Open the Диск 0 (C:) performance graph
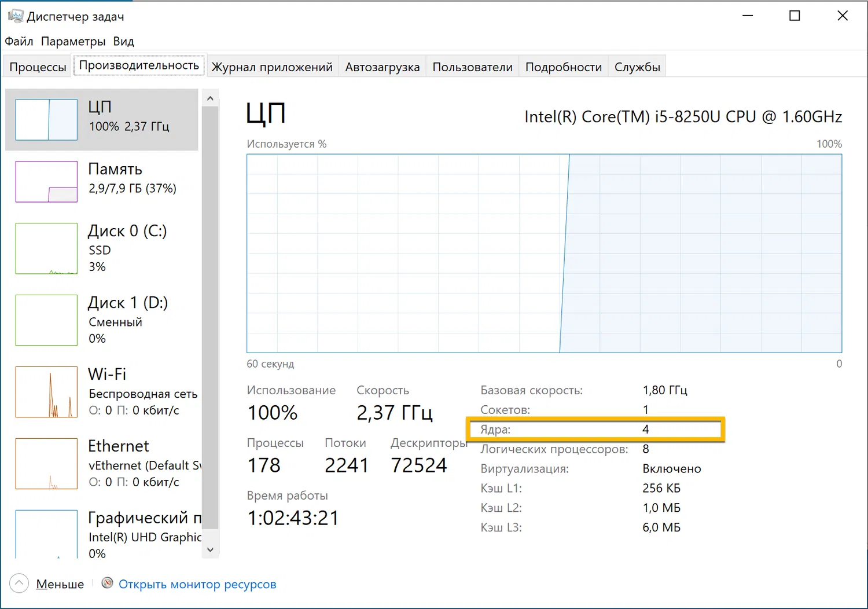Screen dimensions: 868x609 point(46,248)
